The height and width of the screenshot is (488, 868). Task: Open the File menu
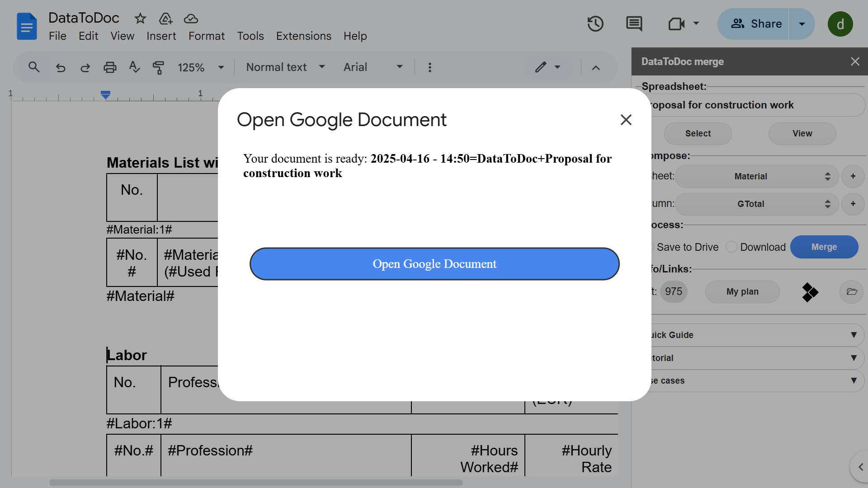point(57,36)
